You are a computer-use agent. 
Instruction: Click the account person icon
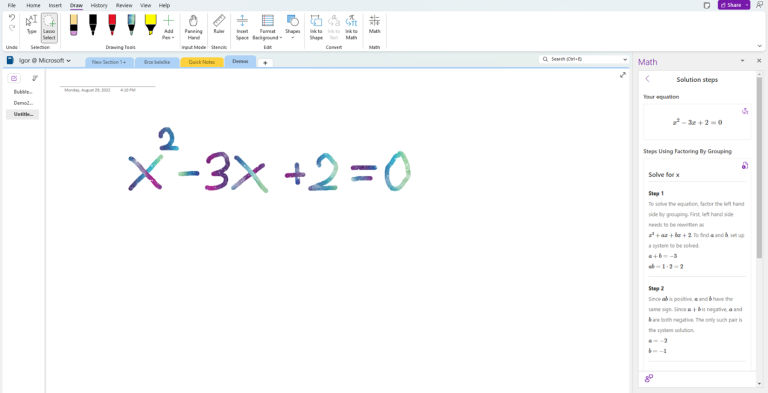click(759, 5)
